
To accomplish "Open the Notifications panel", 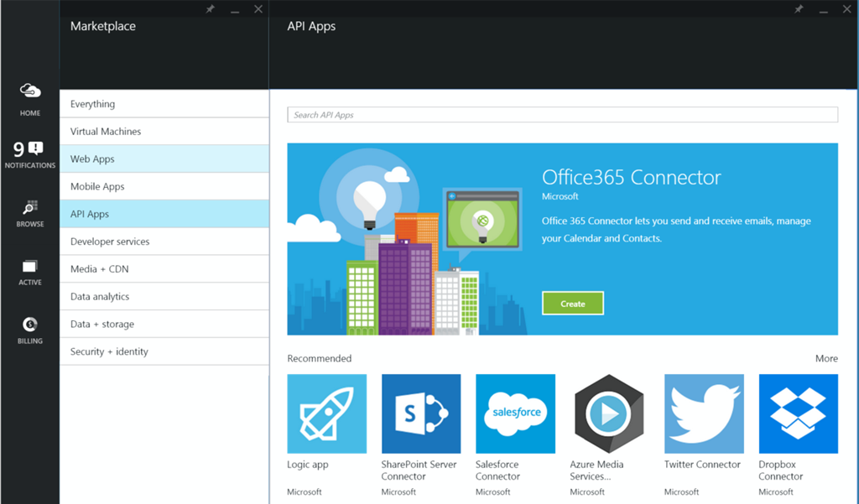I will [30, 154].
